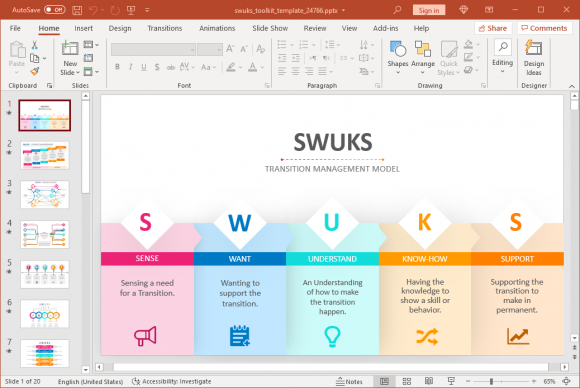
Task: Switch to Slide Sorter view icon
Action: 407,381
